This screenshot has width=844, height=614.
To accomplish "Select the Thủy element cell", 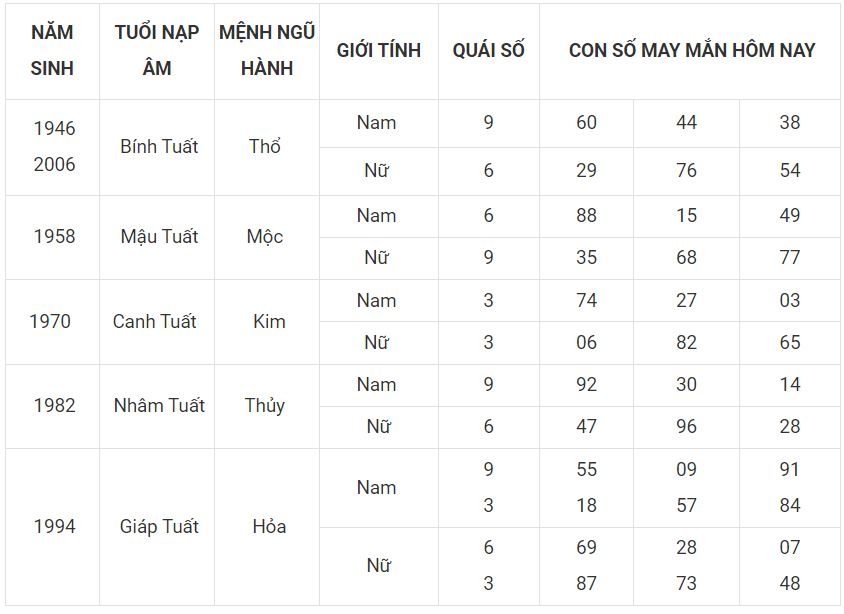I will 265,406.
